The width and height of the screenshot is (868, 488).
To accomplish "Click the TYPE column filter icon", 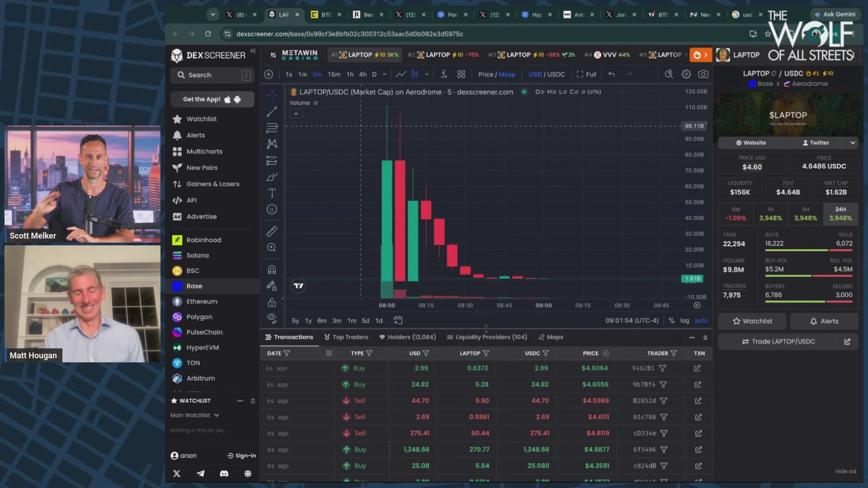I will point(369,353).
